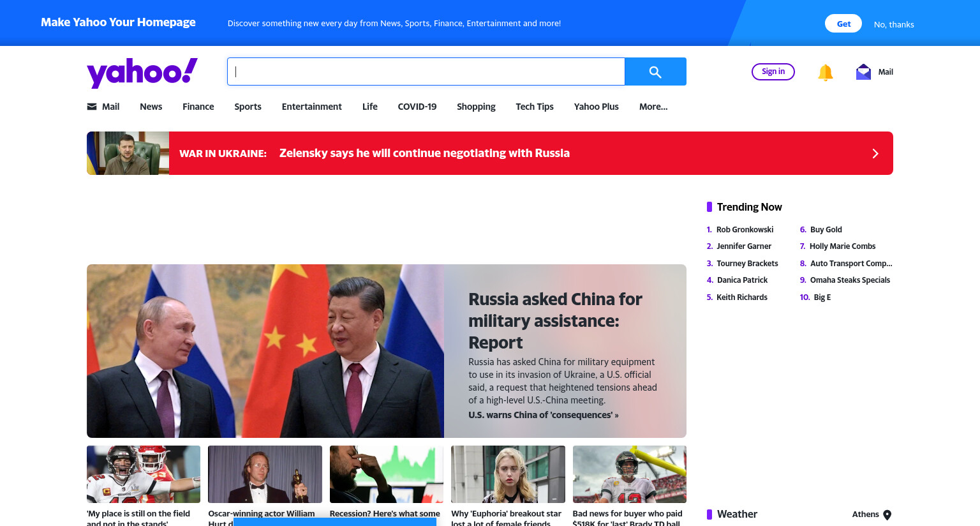The height and width of the screenshot is (526, 980).
Task: Open trending topic Holly Marie Combs
Action: [x=842, y=246]
